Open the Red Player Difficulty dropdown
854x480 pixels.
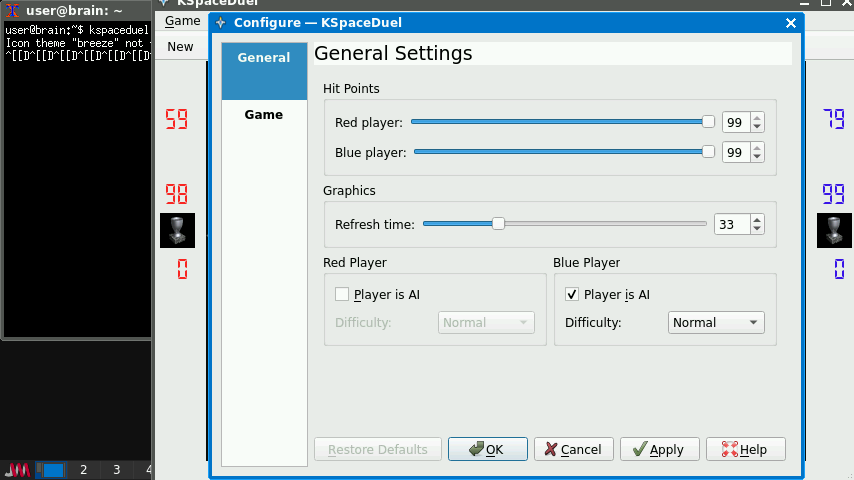click(486, 322)
